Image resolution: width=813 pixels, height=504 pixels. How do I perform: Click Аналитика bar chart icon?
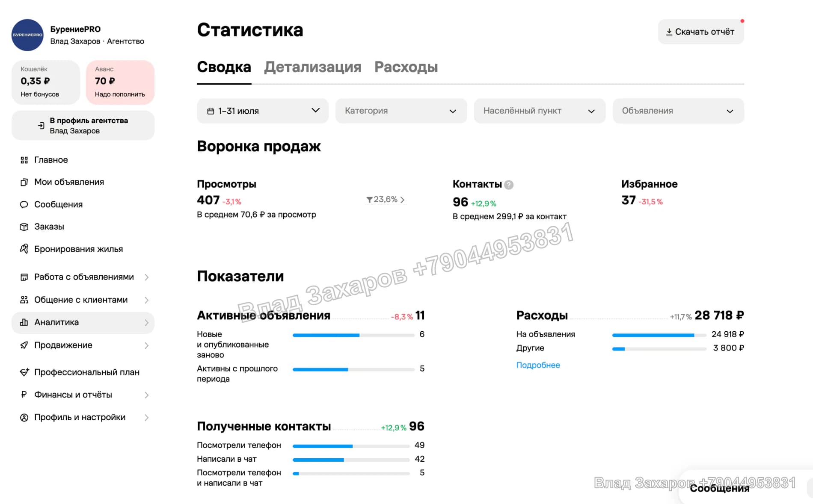pos(24,322)
